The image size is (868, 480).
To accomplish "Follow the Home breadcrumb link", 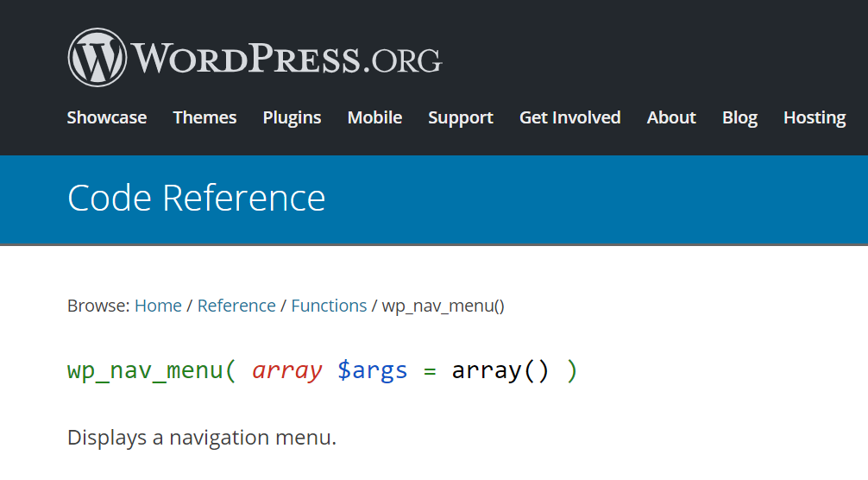I will pos(158,306).
